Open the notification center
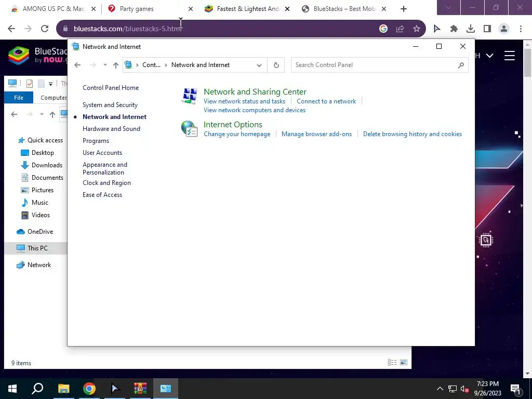 [x=516, y=389]
